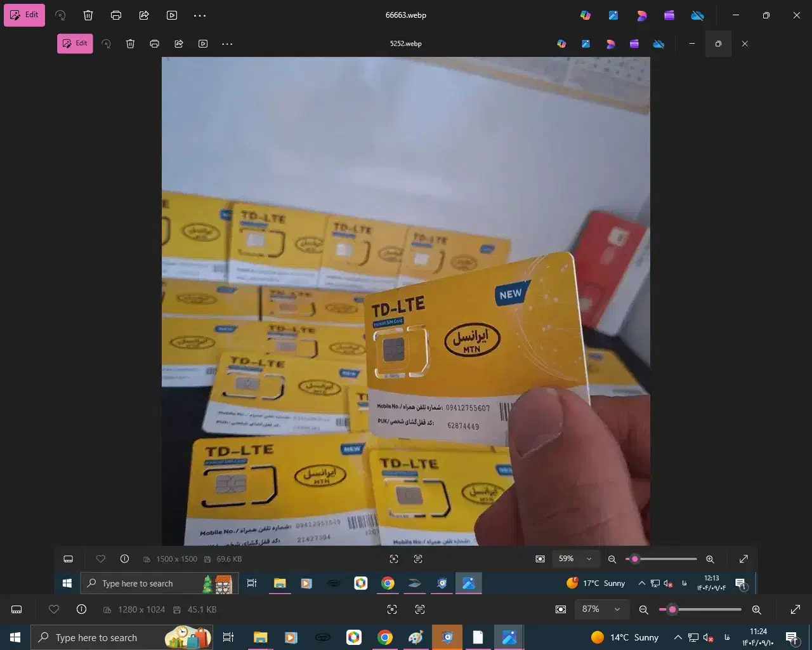The image size is (812, 650).
Task: Delete the 66663.webp image via trash icon
Action: coord(88,15)
